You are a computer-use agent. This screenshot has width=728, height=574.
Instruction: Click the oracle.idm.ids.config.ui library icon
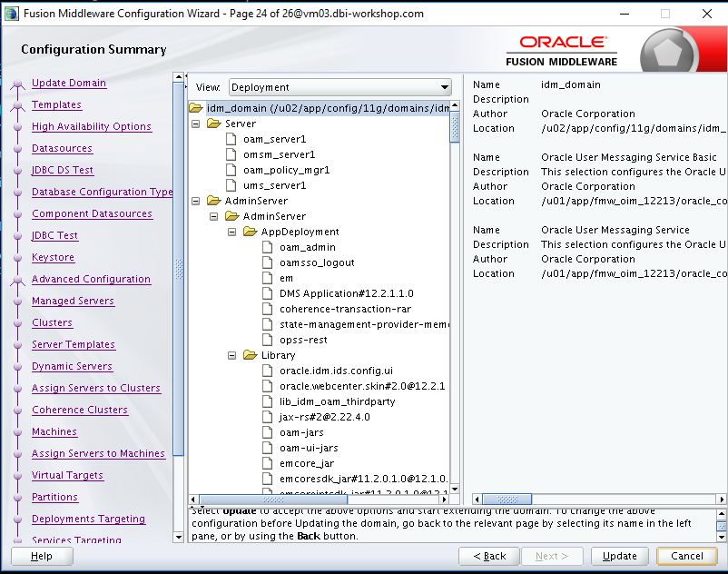tap(268, 371)
